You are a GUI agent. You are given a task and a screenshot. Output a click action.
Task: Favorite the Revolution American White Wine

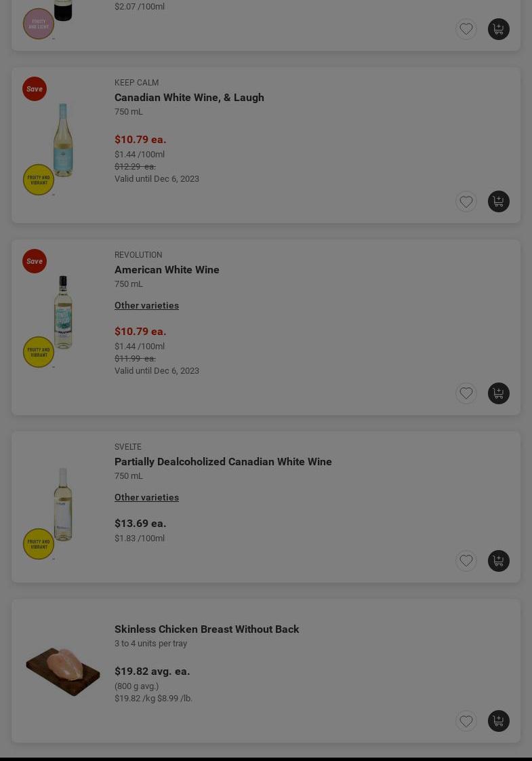click(466, 393)
